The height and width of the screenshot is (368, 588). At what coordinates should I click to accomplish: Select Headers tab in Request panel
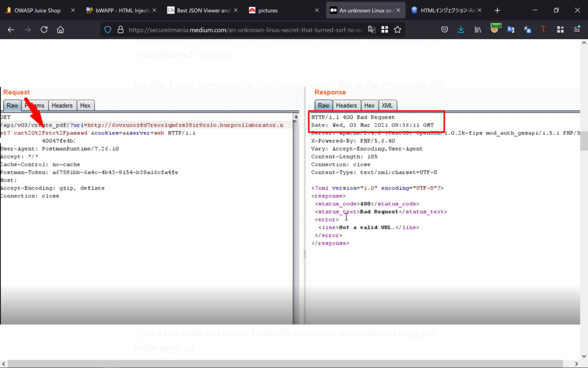click(x=62, y=105)
